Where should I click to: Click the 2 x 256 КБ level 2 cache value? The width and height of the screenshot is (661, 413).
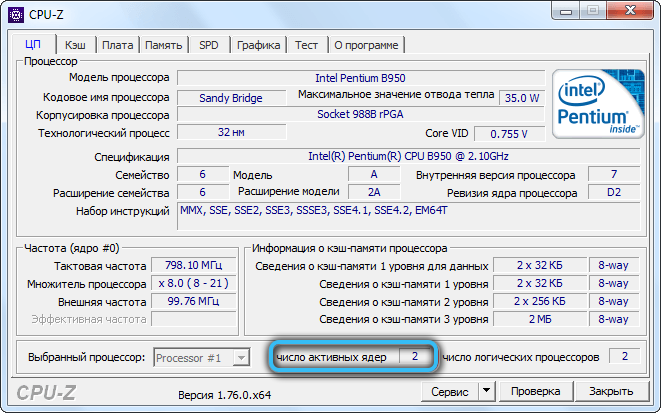pos(540,301)
